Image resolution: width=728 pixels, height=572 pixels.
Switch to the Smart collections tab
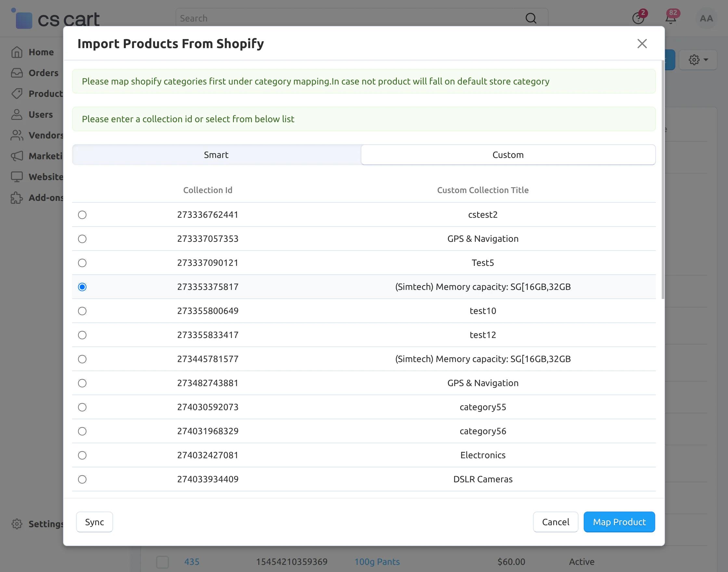point(216,155)
